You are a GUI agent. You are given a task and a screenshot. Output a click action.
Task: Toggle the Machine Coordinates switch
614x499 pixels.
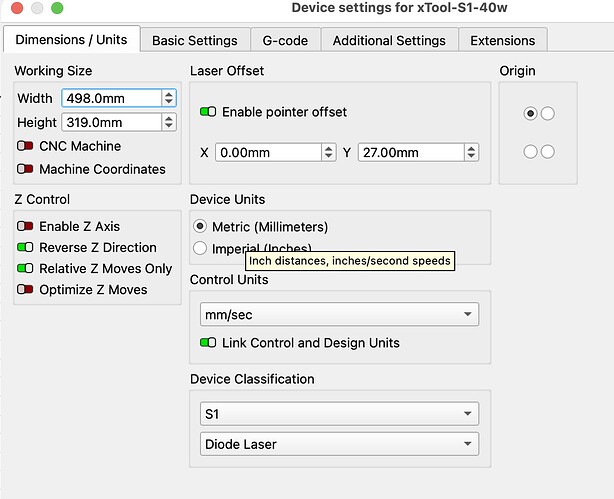25,169
